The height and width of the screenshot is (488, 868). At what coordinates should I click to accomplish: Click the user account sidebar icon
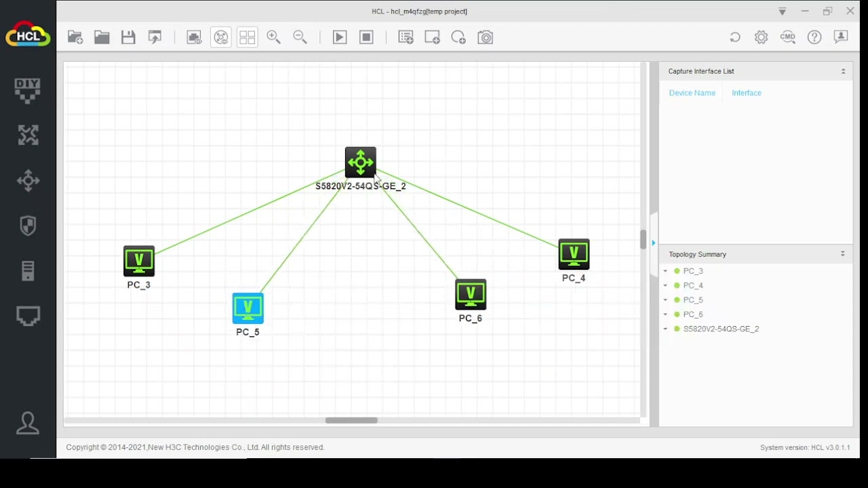(x=28, y=424)
